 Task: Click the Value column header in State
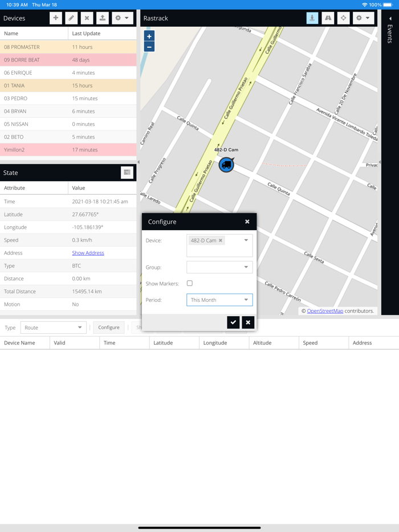click(x=102, y=187)
